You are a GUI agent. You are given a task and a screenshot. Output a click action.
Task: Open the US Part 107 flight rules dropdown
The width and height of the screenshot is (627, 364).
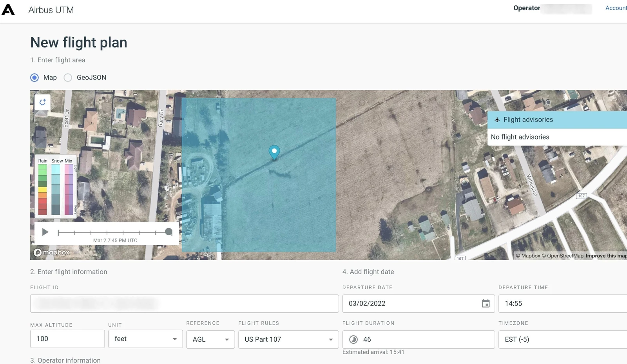288,339
